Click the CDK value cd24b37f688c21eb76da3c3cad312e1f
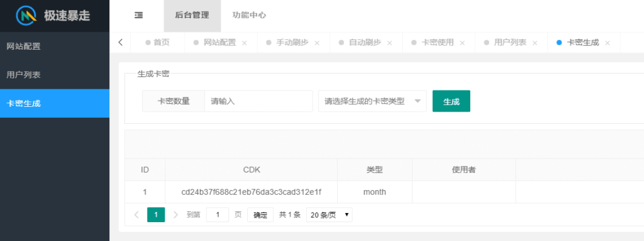644x241 pixels. tap(252, 192)
